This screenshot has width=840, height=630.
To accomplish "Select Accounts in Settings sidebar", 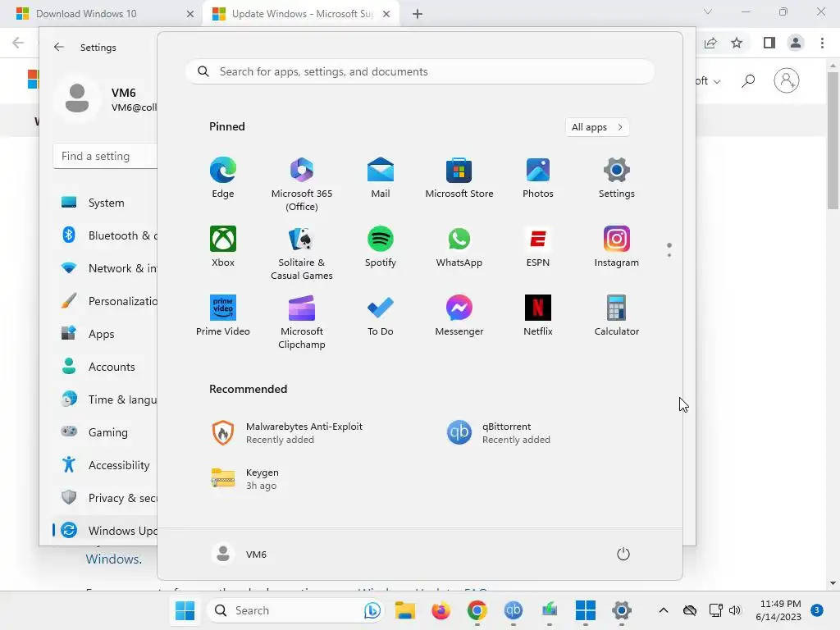I will (106, 367).
